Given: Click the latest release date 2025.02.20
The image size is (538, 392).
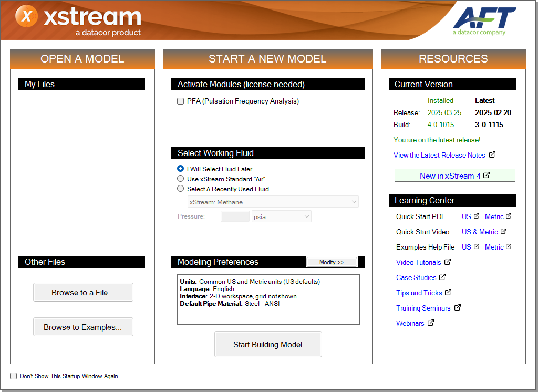Looking at the screenshot, I should tap(493, 112).
